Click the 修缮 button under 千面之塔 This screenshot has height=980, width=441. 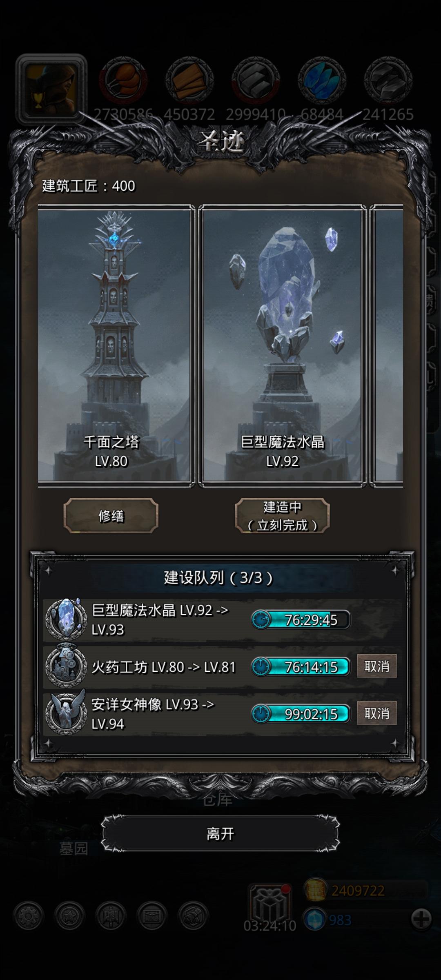pos(111,516)
